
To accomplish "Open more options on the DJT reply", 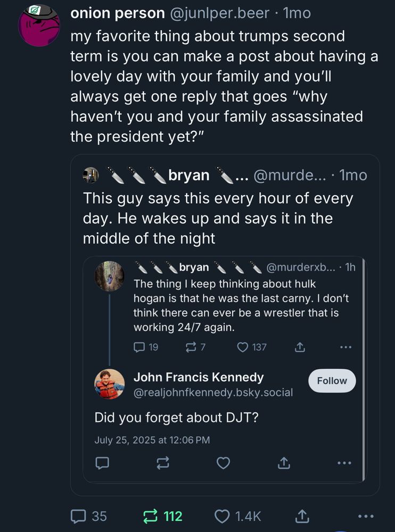I will [345, 463].
